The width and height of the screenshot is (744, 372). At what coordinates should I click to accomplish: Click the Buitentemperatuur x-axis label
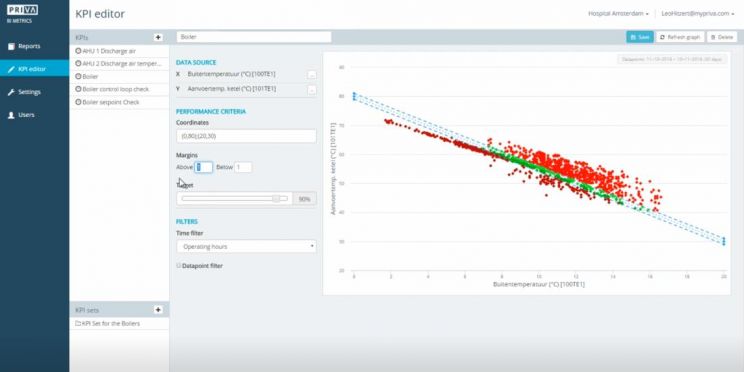(539, 285)
